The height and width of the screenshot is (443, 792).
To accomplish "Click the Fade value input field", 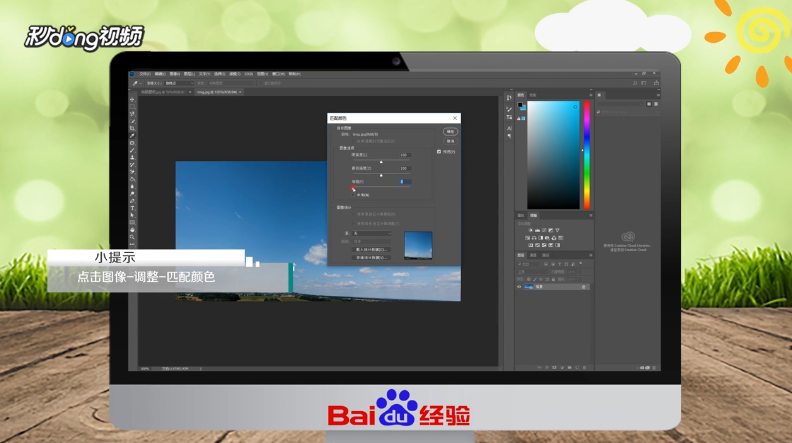I will click(406, 182).
